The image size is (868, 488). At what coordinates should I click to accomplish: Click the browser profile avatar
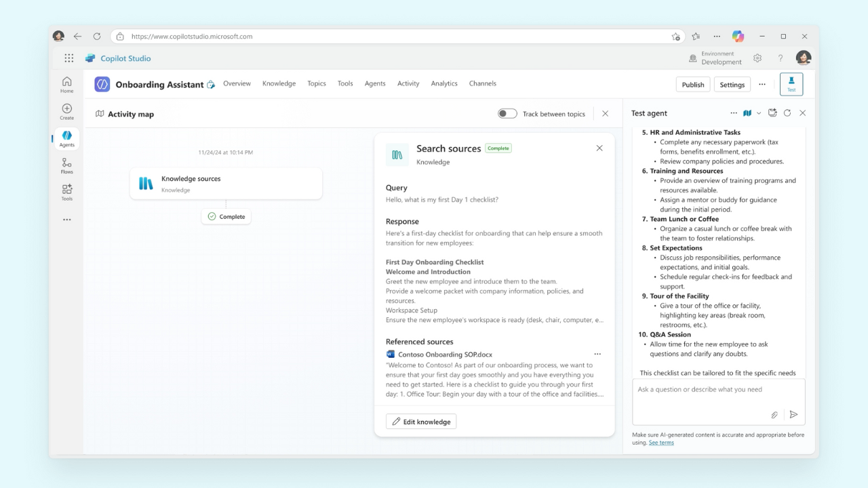pyautogui.click(x=58, y=37)
